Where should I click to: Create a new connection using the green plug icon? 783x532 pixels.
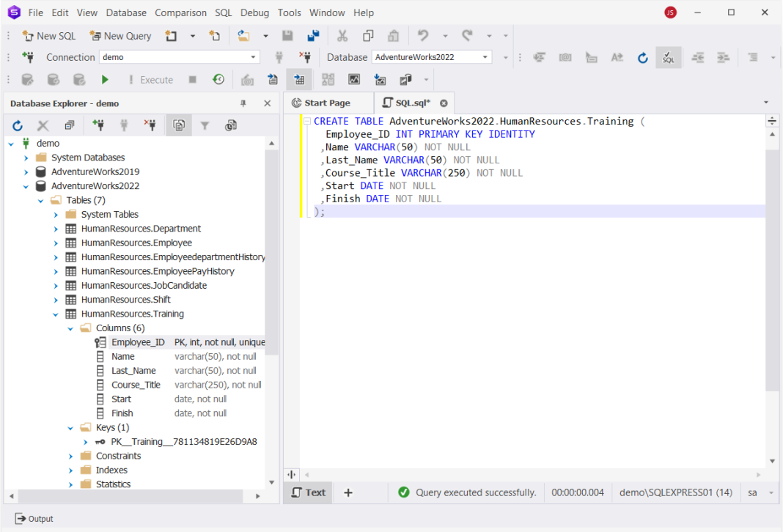[99, 125]
